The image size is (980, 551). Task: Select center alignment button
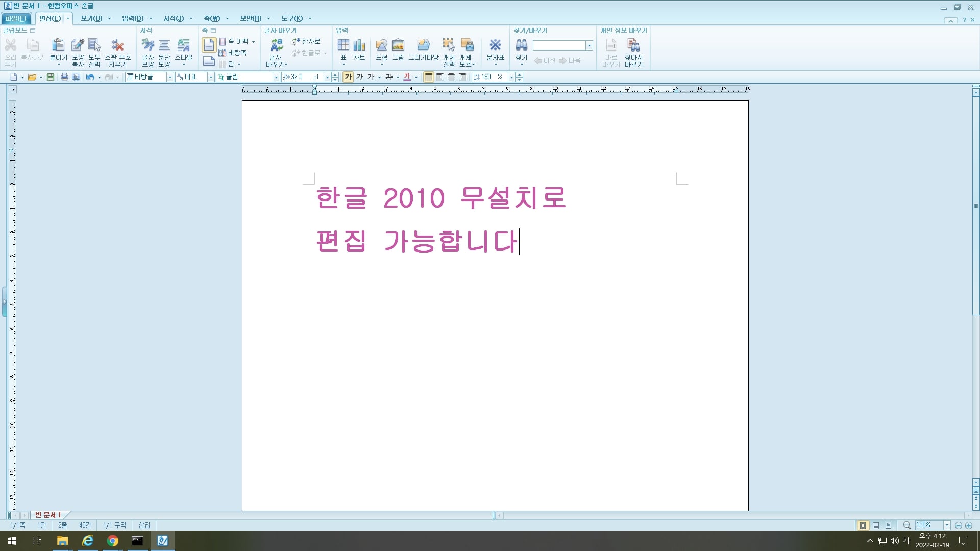pyautogui.click(x=451, y=77)
